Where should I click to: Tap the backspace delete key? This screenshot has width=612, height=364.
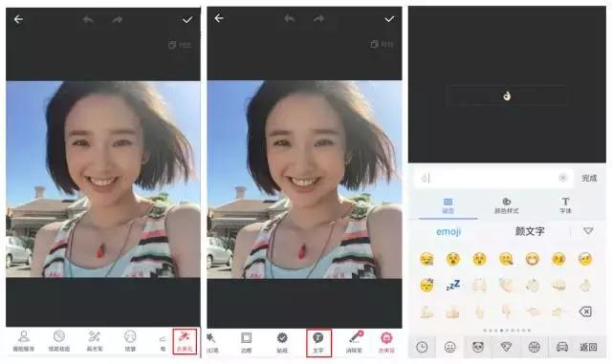pos(585,311)
